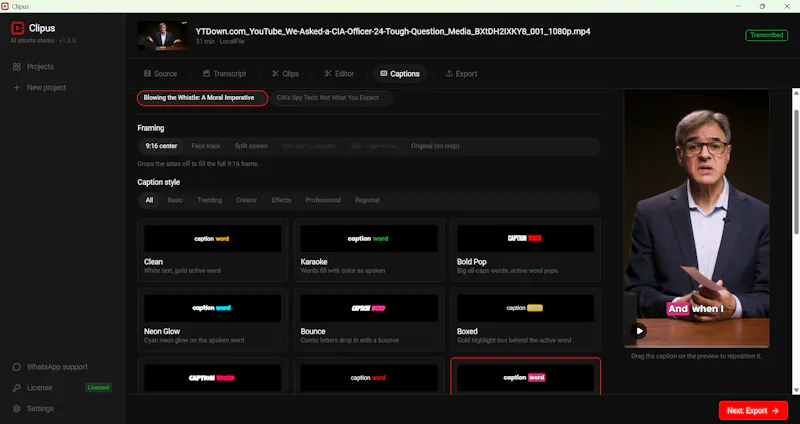
Task: Click the 'Crops the sides off' description text
Action: pos(198,164)
